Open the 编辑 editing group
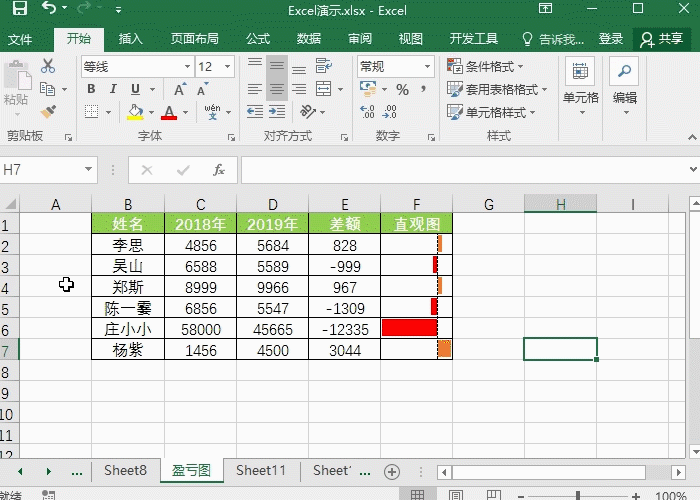This screenshot has width=700, height=500. pyautogui.click(x=625, y=87)
